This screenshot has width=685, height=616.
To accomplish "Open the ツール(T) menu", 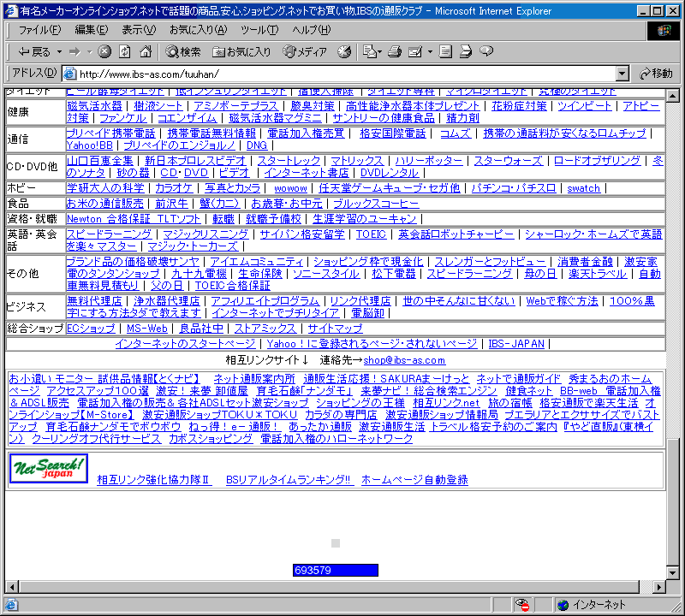I will click(x=259, y=30).
